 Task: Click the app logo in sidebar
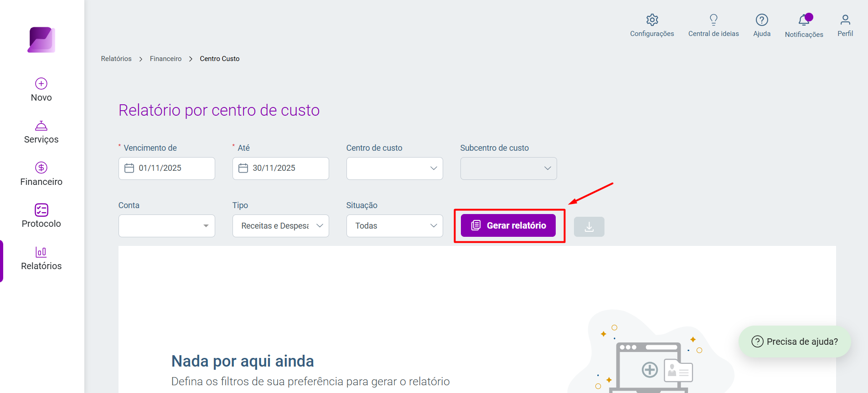click(41, 40)
